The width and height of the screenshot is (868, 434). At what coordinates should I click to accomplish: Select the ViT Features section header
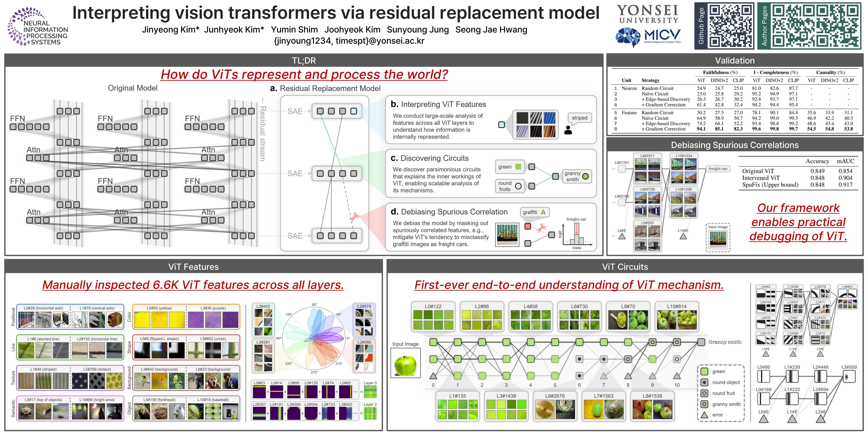(193, 267)
